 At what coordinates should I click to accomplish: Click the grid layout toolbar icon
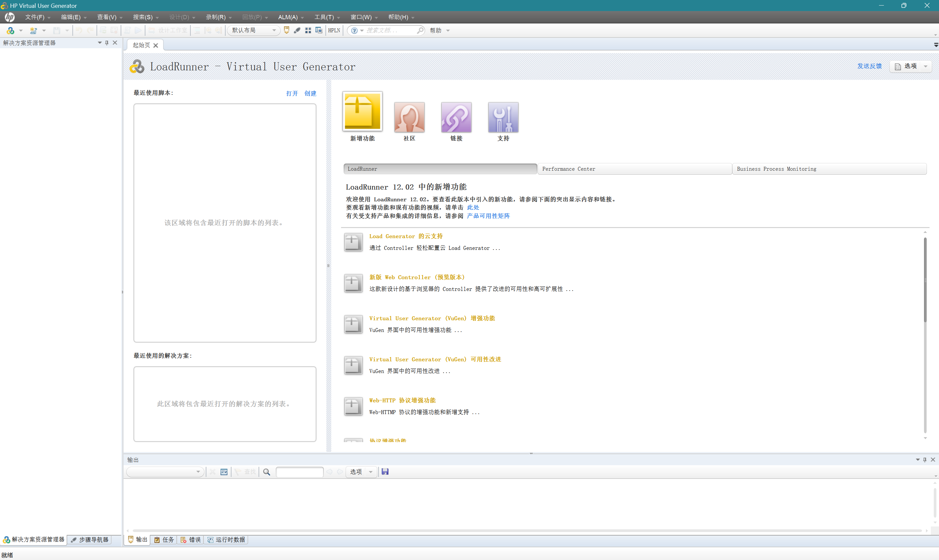pyautogui.click(x=308, y=30)
